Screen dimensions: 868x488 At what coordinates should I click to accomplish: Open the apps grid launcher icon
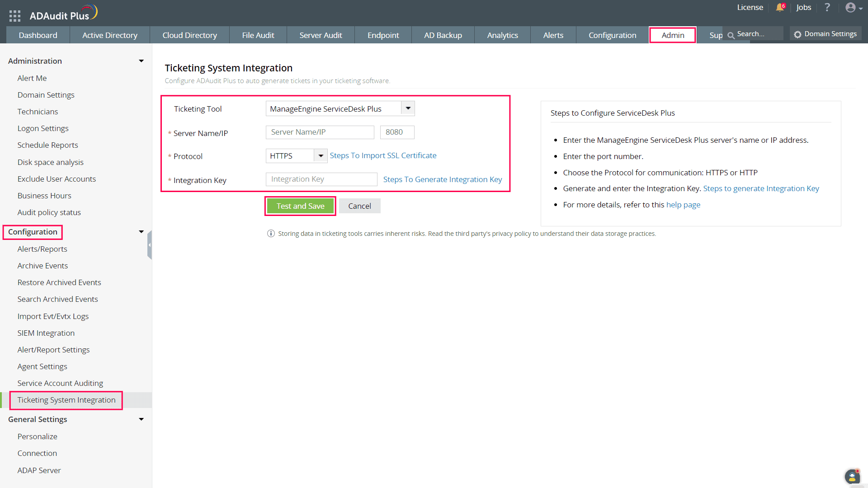coord(15,16)
